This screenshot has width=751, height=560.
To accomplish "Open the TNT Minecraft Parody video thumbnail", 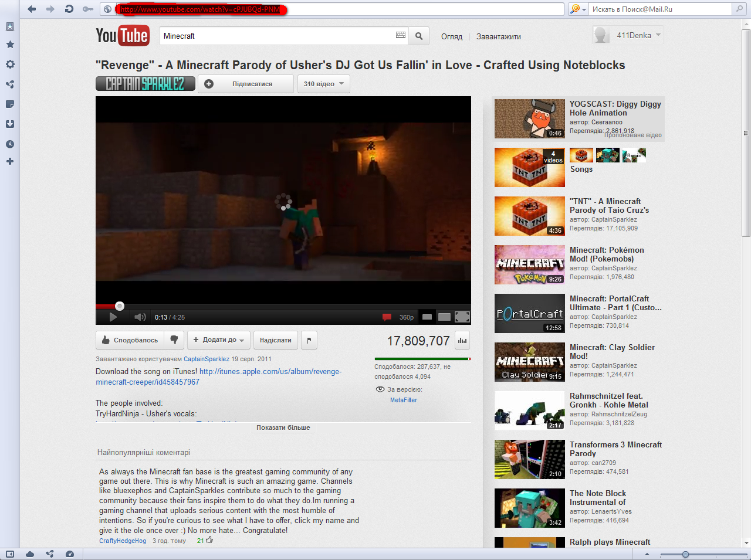I will (x=530, y=216).
